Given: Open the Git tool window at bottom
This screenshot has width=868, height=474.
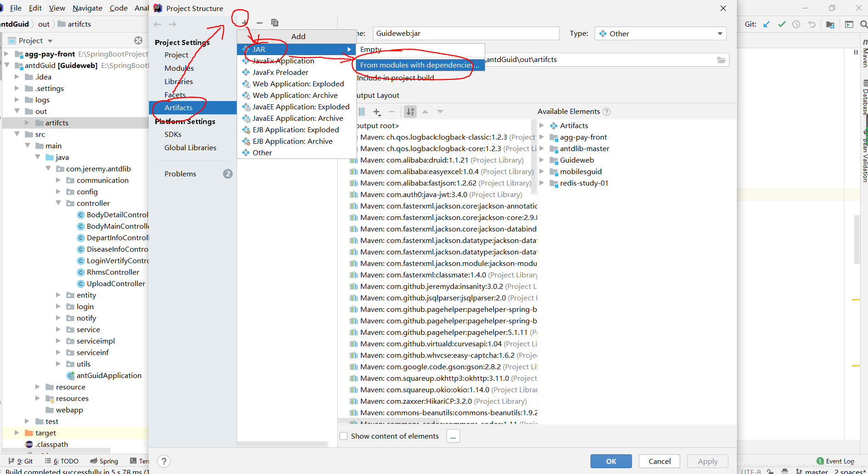Looking at the screenshot, I should click(x=21, y=461).
